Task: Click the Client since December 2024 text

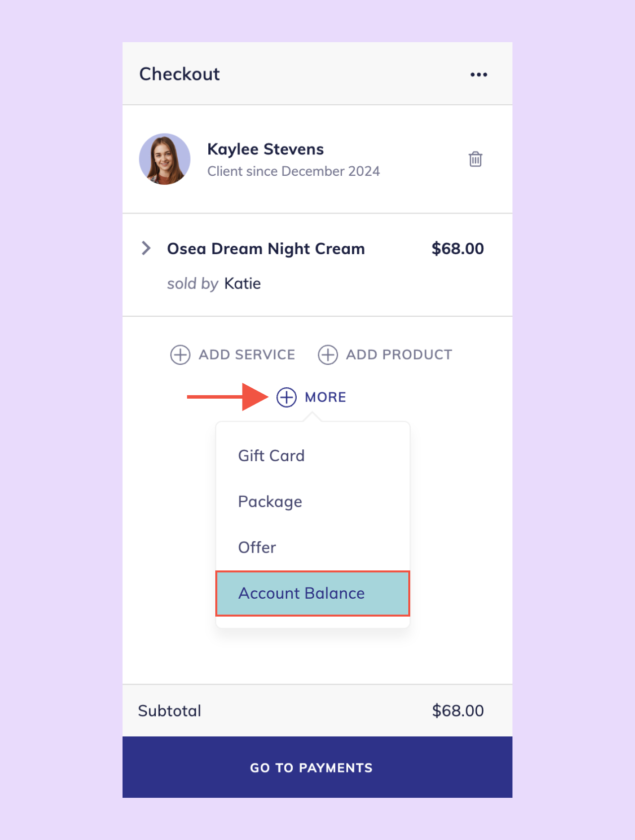Action: pyautogui.click(x=294, y=171)
